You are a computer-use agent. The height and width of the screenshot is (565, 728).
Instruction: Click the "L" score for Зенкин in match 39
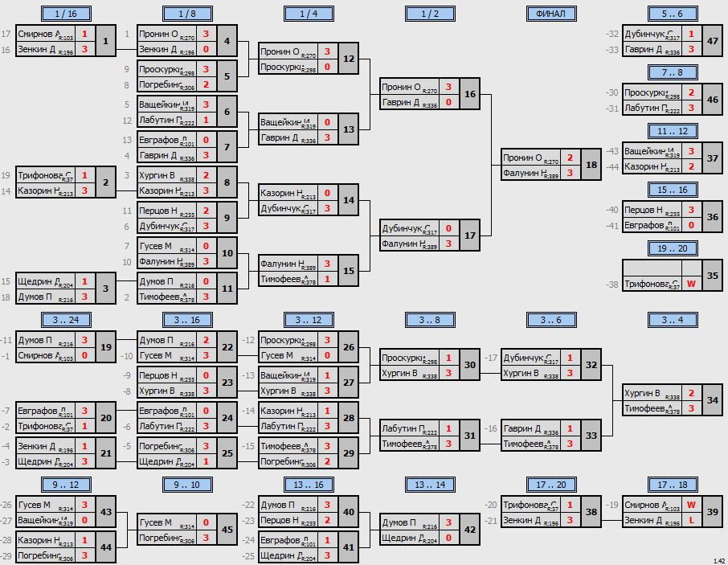(x=691, y=520)
